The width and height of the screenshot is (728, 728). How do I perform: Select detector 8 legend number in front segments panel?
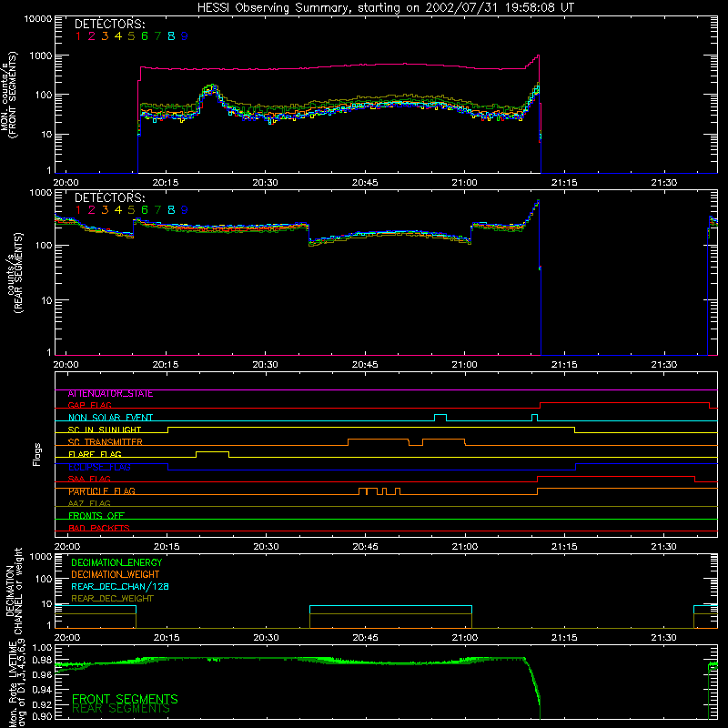[171, 36]
